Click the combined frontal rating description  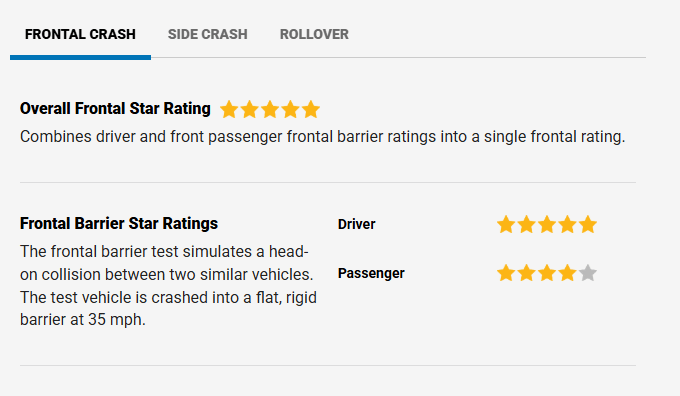point(323,137)
